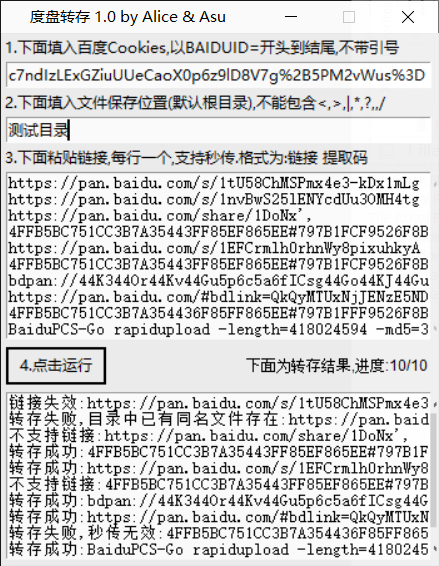The width and height of the screenshot is (439, 566).
Task: Close the 度盘转存 window
Action: (408, 17)
